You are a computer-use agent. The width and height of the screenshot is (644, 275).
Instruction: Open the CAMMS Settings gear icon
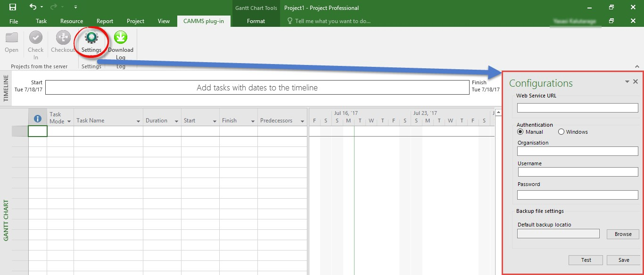(91, 38)
